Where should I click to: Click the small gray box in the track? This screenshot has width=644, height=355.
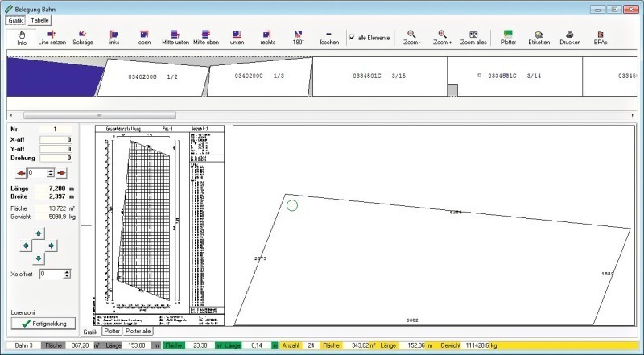(x=452, y=90)
